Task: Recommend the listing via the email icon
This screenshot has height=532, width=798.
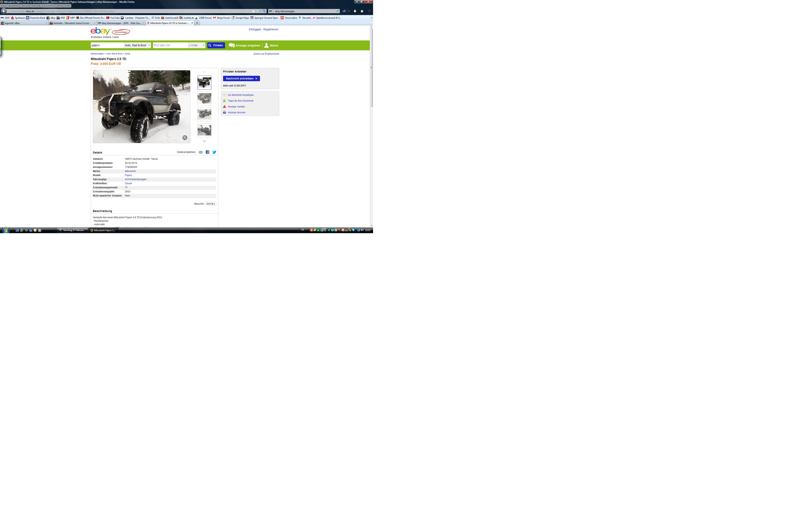Action: click(201, 152)
